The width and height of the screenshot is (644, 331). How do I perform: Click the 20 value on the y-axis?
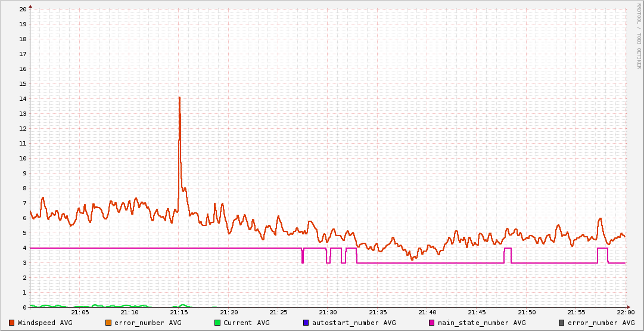23,9
